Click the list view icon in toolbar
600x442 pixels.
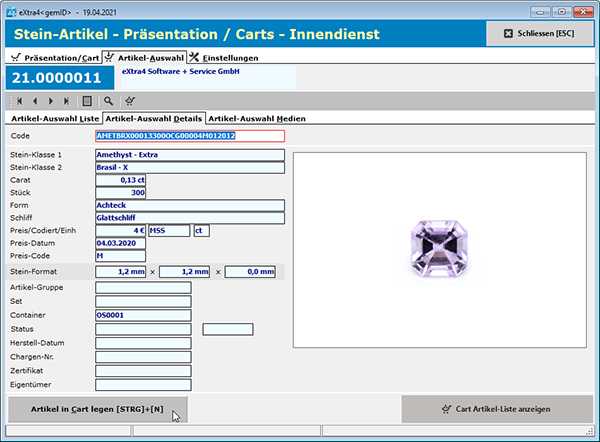pos(88,101)
